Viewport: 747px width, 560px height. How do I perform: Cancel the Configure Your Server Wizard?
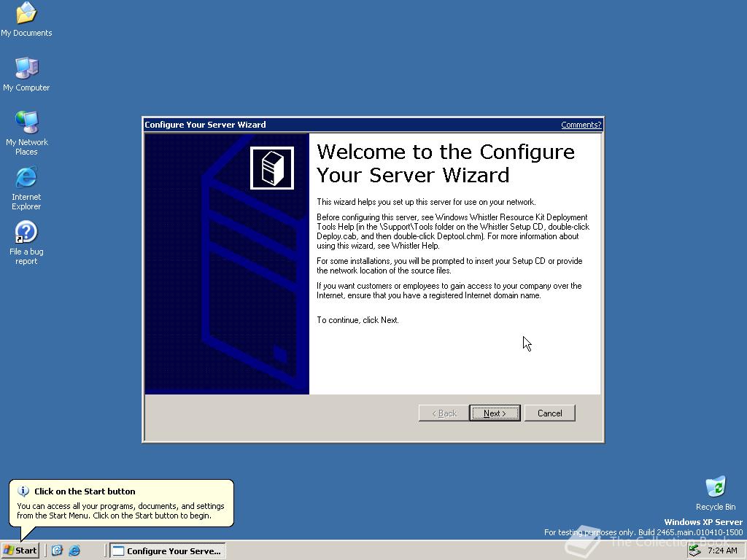(x=550, y=413)
